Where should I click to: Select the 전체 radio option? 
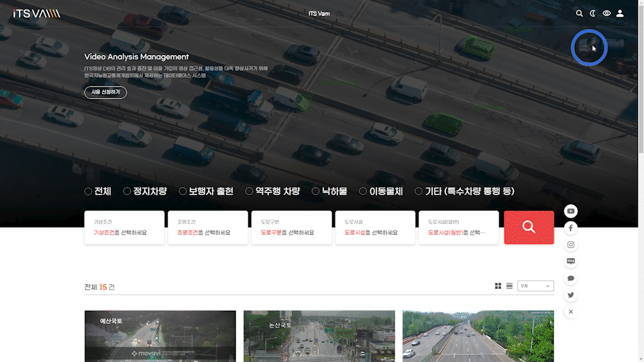98,191
